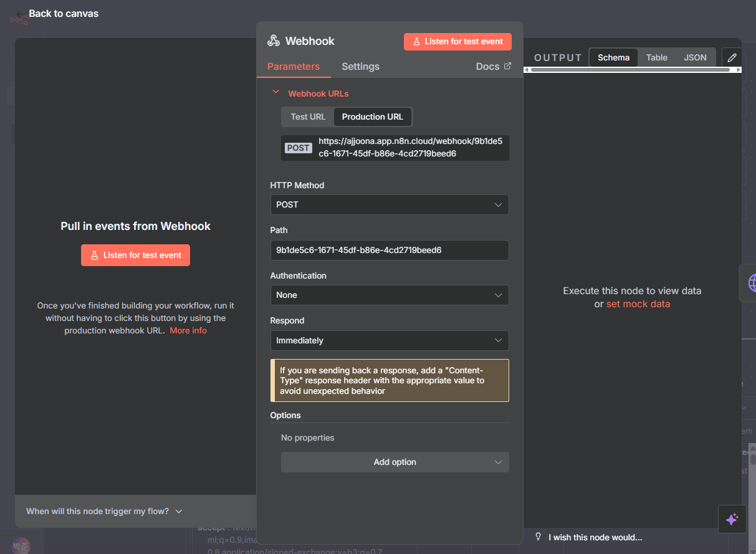Screen dimensions: 756x554
Task: Click Listen for test event in header
Action: click(457, 41)
